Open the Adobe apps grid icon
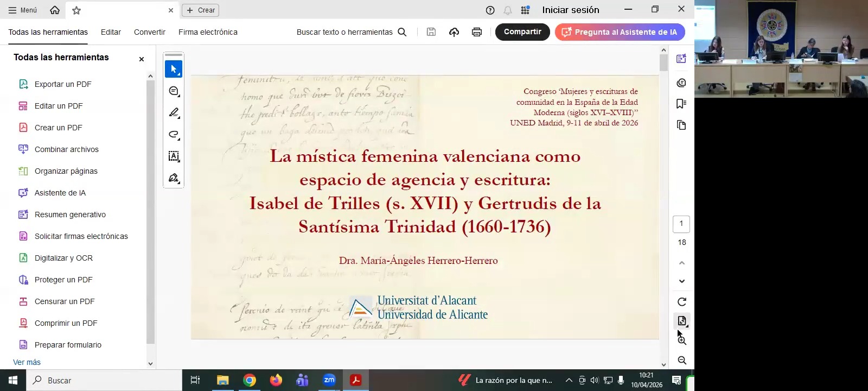Screen dimensions: 868x391 click(x=525, y=10)
